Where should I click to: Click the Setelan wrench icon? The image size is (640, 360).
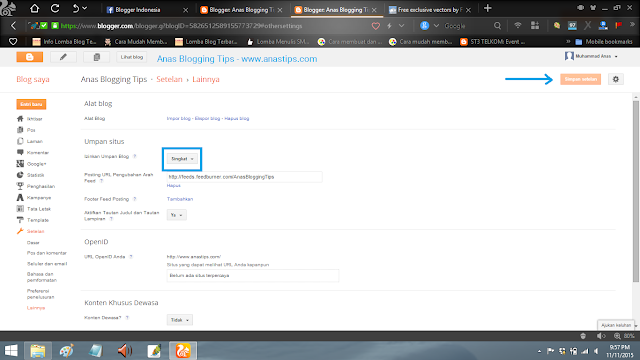click(x=20, y=231)
